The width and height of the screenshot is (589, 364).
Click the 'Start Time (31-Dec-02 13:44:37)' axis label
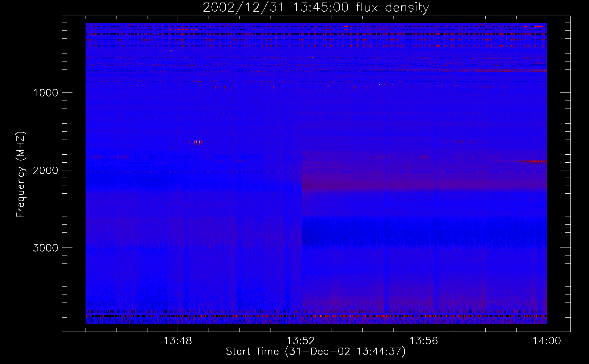316,352
